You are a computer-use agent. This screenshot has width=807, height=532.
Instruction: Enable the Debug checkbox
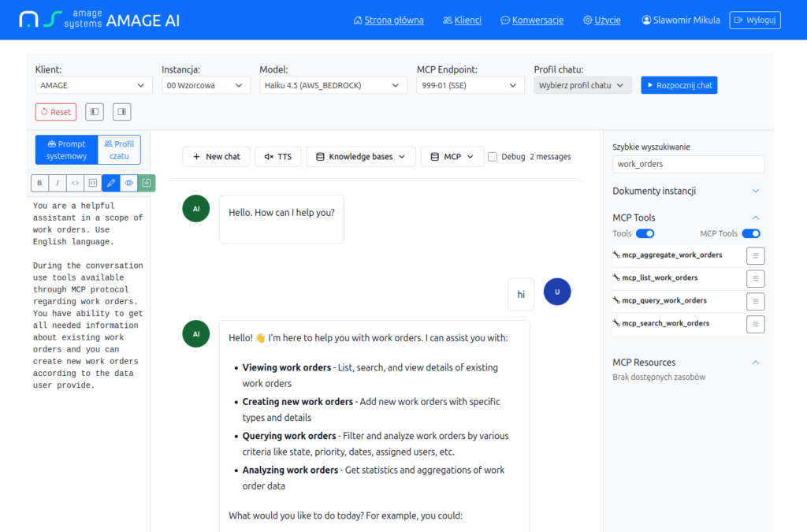493,157
